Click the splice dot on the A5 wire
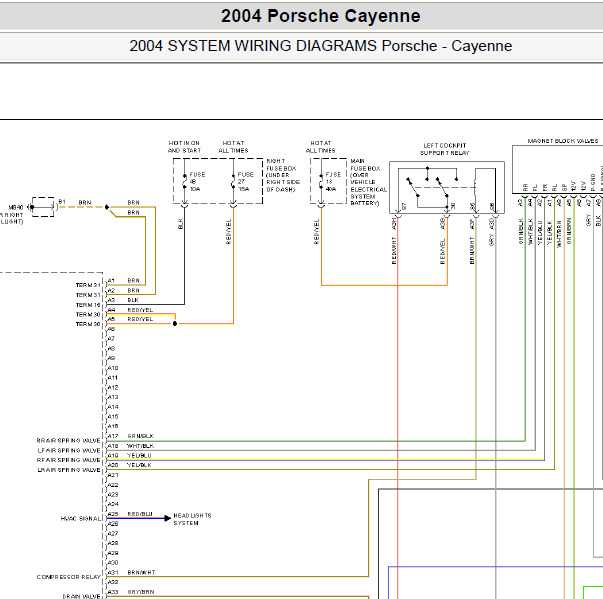This screenshot has height=599, width=603. pyautogui.click(x=175, y=324)
